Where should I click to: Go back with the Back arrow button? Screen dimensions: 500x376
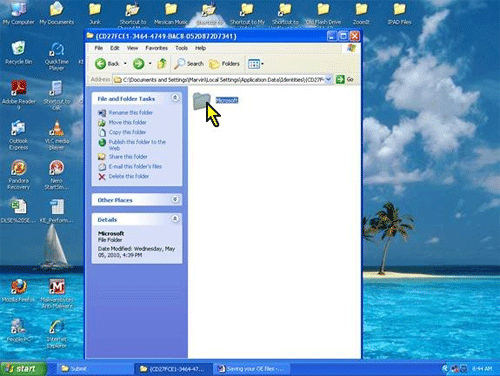107,63
